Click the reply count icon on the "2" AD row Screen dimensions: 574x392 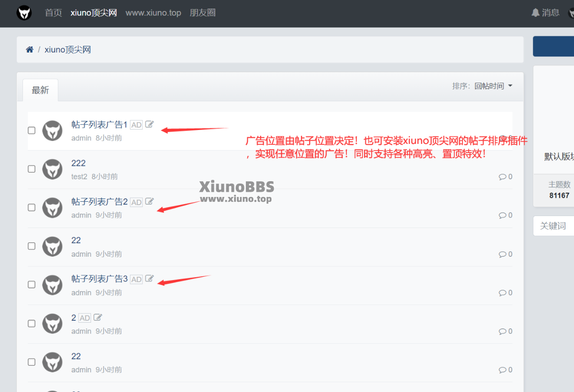[503, 331]
